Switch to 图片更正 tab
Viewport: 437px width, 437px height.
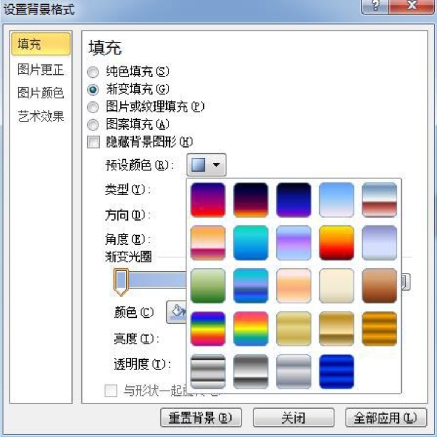point(41,70)
